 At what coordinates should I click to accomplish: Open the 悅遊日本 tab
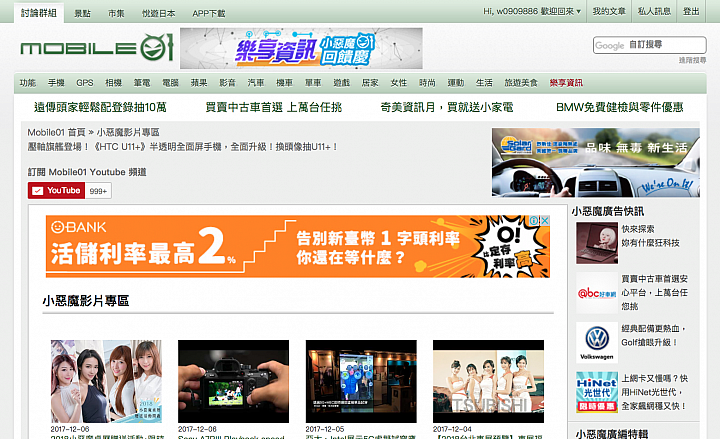pos(158,14)
